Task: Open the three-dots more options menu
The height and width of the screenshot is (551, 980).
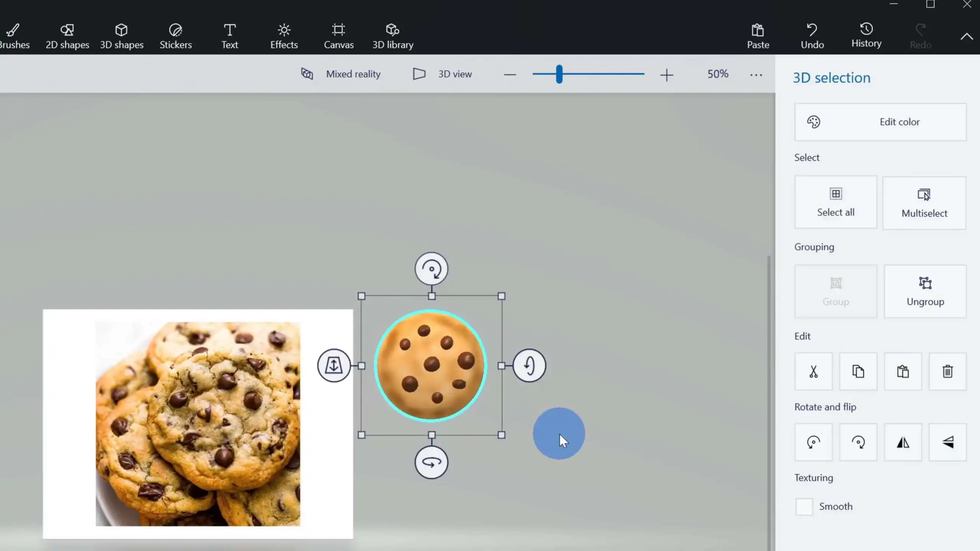Action: (756, 75)
